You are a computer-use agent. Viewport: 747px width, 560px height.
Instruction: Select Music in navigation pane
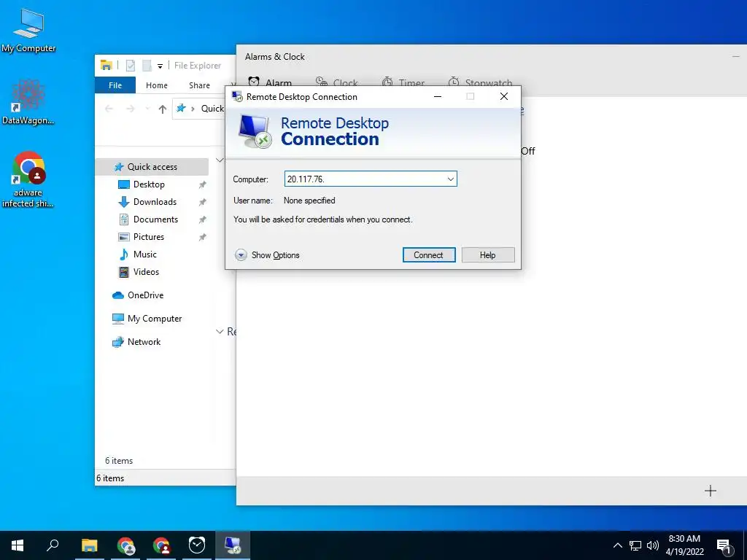(145, 254)
